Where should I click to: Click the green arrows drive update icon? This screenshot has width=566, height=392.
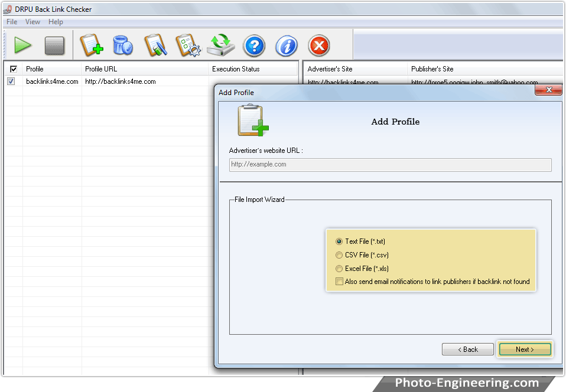(221, 45)
